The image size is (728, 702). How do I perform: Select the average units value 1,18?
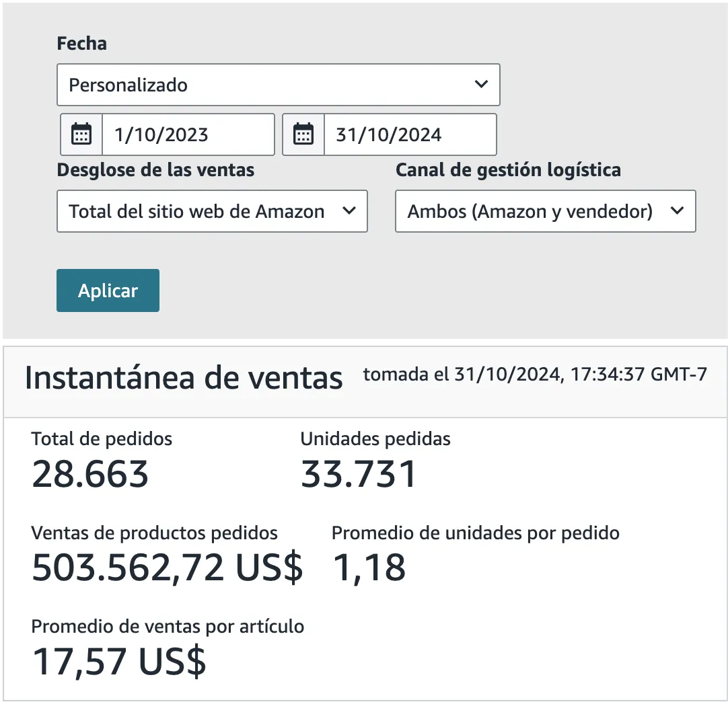click(369, 568)
